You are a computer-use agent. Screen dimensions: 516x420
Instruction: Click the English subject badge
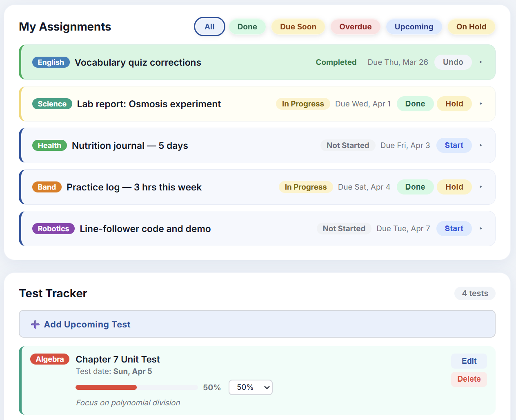[x=51, y=62]
